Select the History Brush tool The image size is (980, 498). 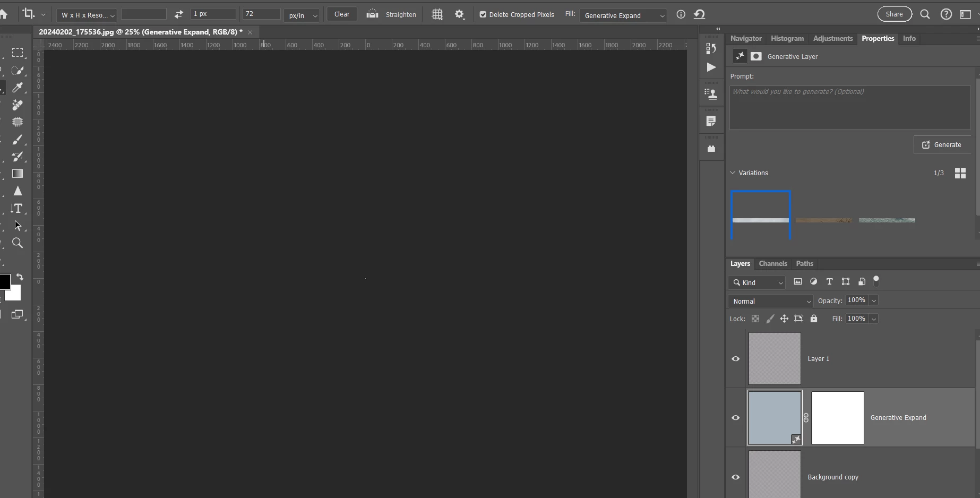click(x=18, y=157)
